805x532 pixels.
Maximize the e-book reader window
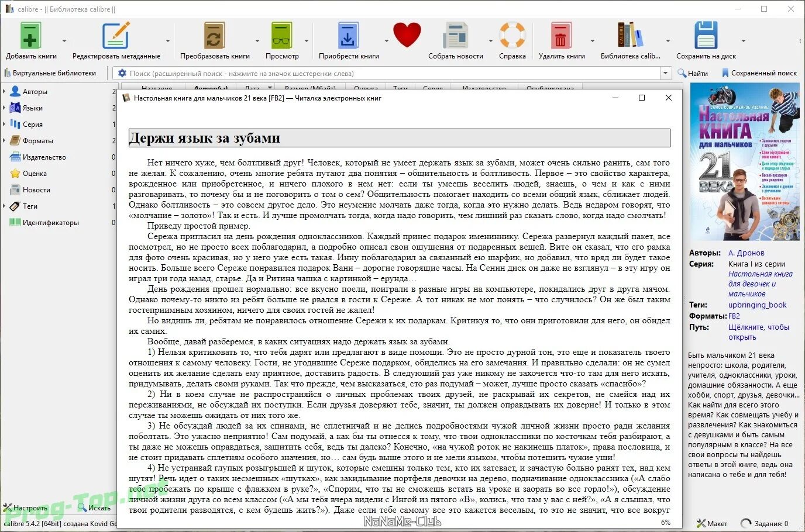click(642, 98)
